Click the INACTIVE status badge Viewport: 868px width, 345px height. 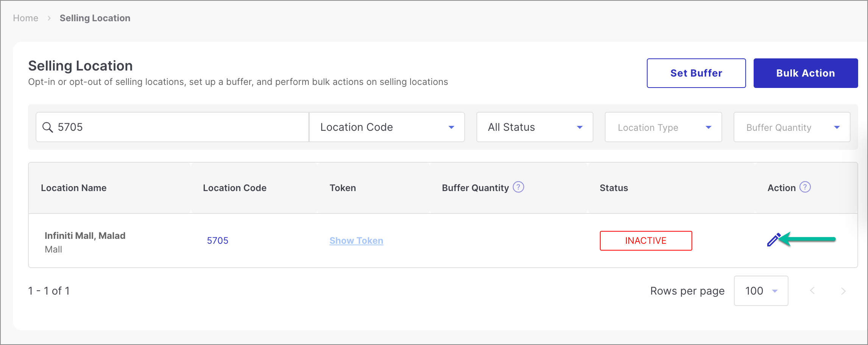click(x=646, y=241)
